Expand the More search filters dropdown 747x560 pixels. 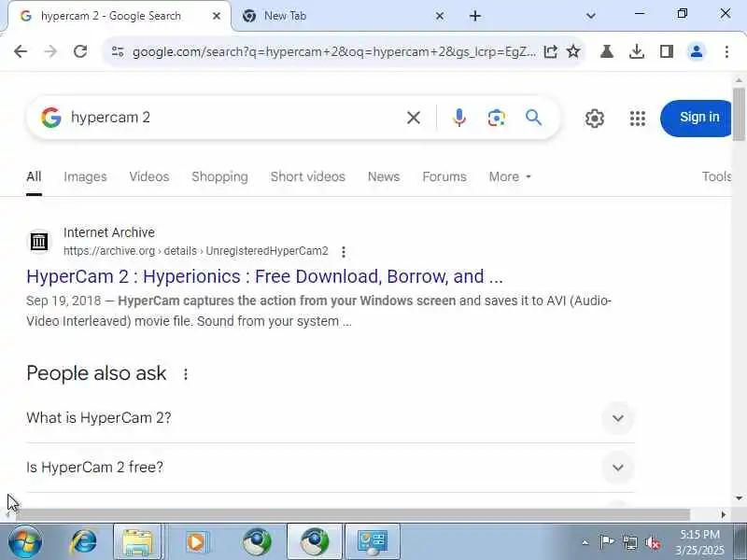(510, 176)
